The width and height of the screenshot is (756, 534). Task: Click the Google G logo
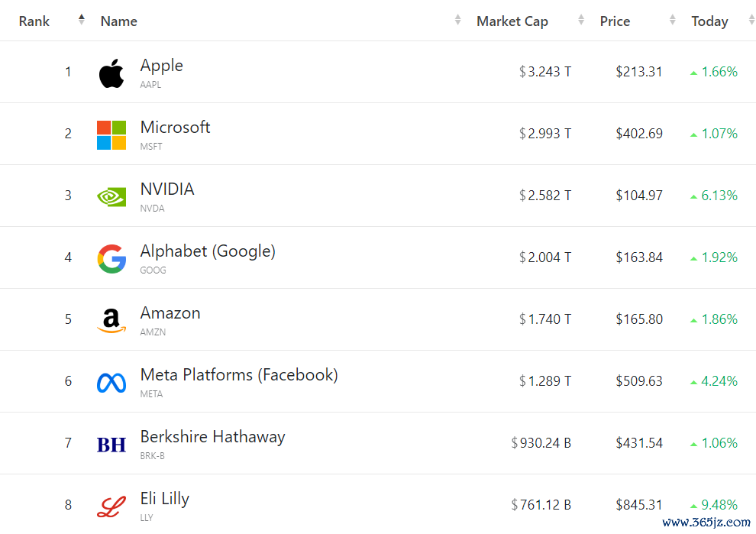tap(111, 259)
